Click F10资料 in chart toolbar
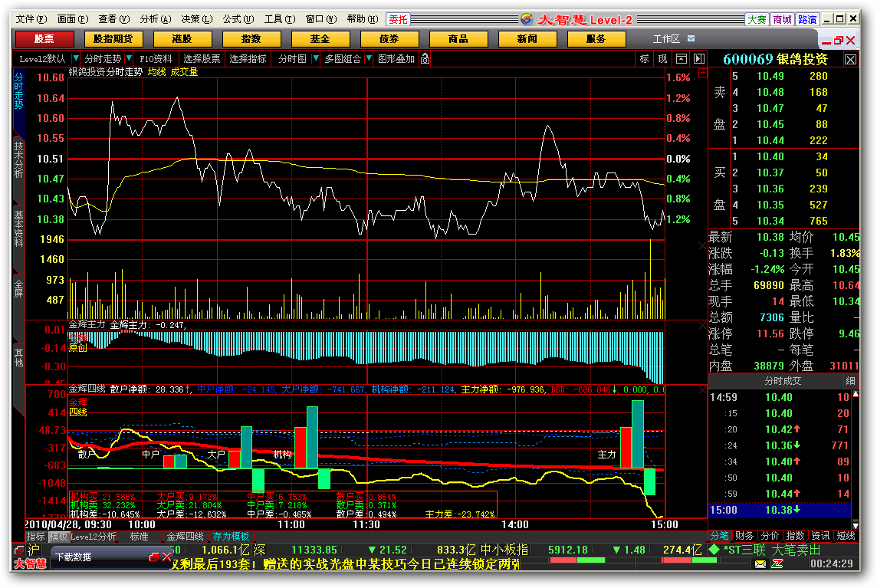The width and height of the screenshot is (877, 588). coord(156,59)
